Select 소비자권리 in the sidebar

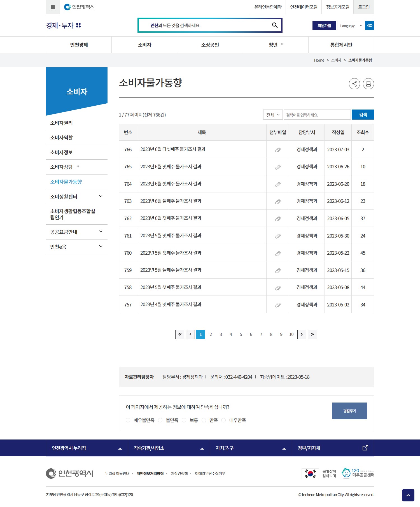(x=77, y=123)
